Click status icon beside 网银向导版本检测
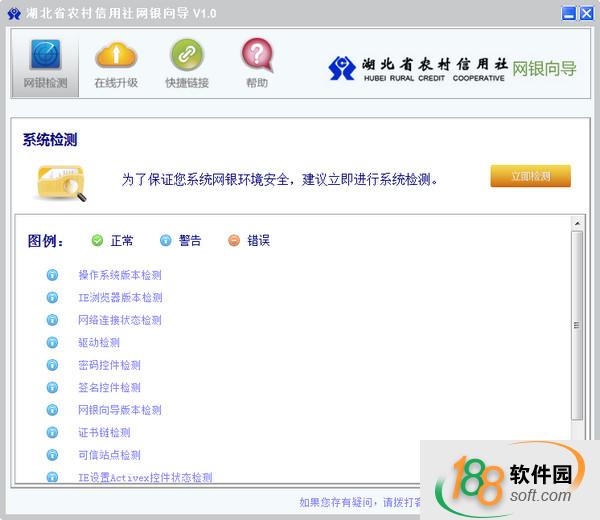This screenshot has height=520, width=600. [x=52, y=410]
